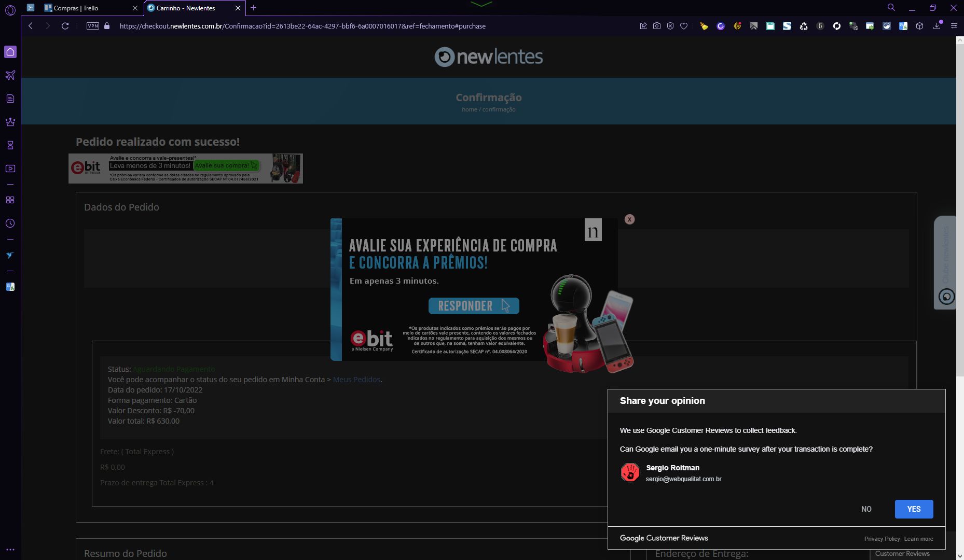
Task: Click the blue bird icon in sidebar
Action: click(10, 255)
